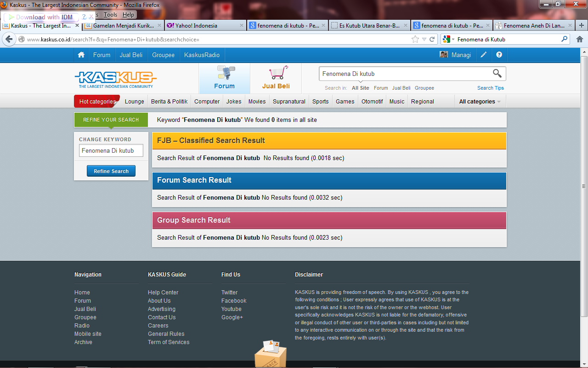Submit site search with magnifier icon
Screen dimensions: 588x368
click(497, 73)
